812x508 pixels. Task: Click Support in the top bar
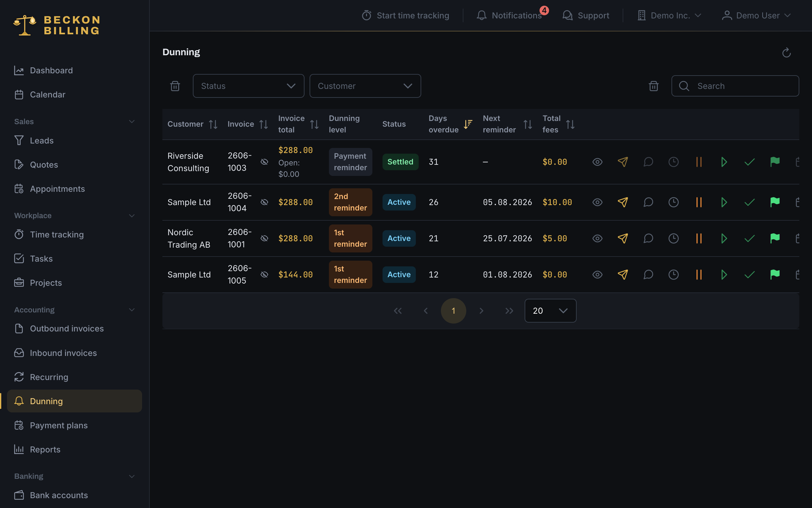pos(586,16)
